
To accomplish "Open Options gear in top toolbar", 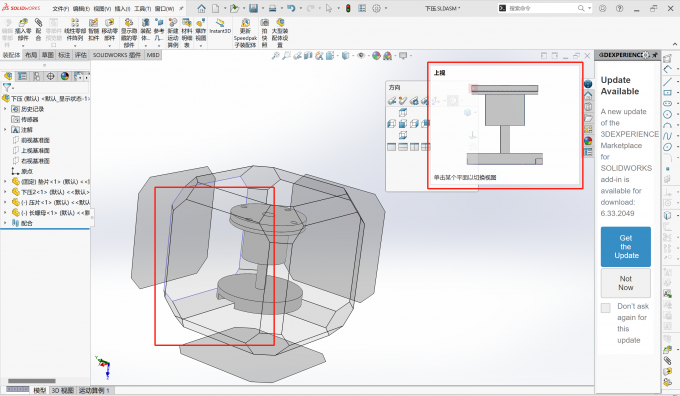I will point(376,8).
